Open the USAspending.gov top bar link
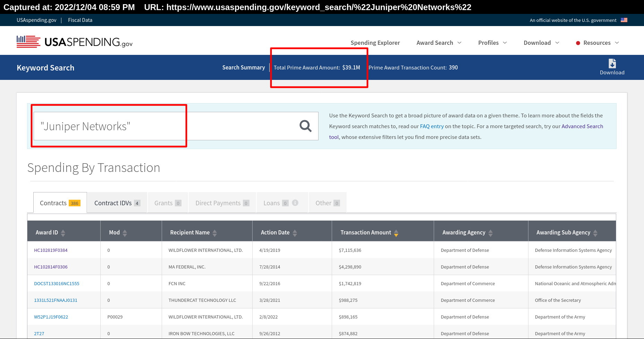 36,20
